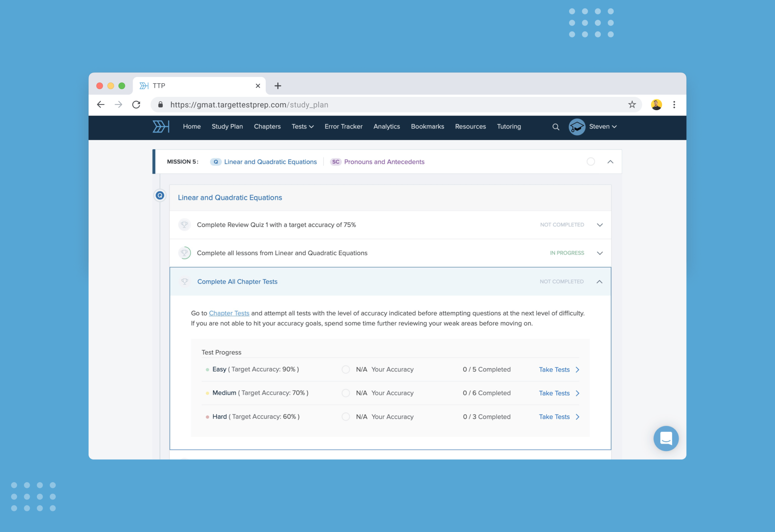The width and height of the screenshot is (775, 532).
Task: Collapse the Complete All Chapter Tests section
Action: click(599, 282)
